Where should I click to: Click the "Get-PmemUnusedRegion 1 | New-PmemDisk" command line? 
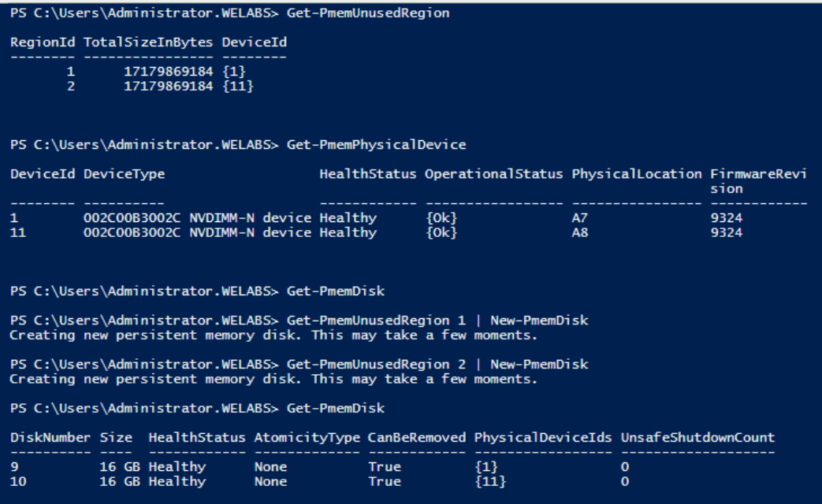437,321
